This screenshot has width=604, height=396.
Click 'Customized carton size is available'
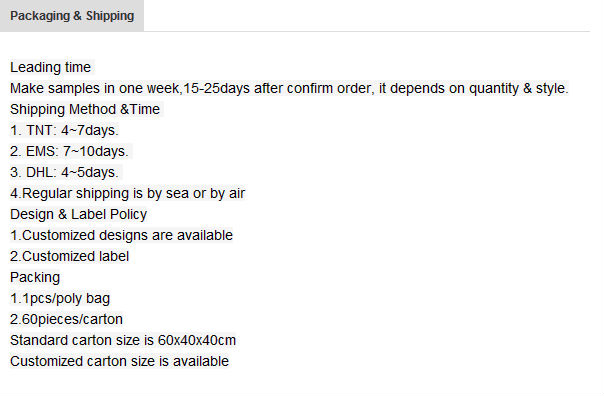coord(119,361)
